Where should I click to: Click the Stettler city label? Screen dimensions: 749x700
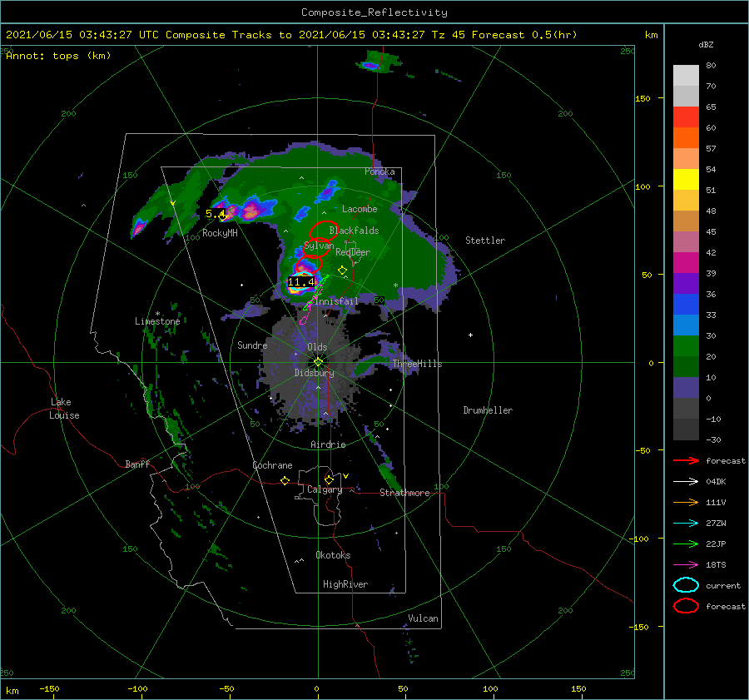click(x=485, y=241)
